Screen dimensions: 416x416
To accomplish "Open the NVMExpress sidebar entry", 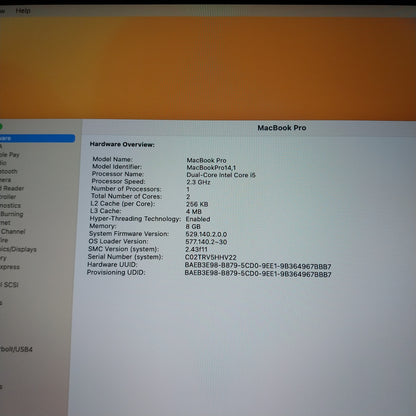I will [10, 267].
